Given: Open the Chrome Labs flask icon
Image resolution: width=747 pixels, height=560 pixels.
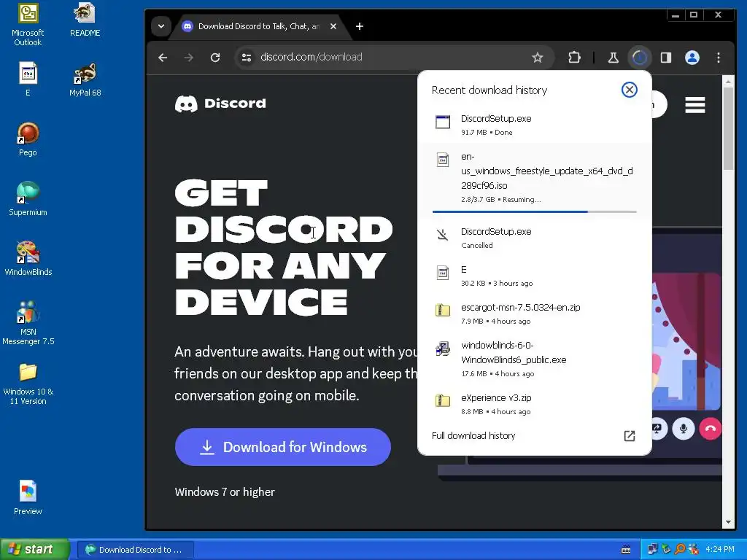Looking at the screenshot, I should [613, 58].
